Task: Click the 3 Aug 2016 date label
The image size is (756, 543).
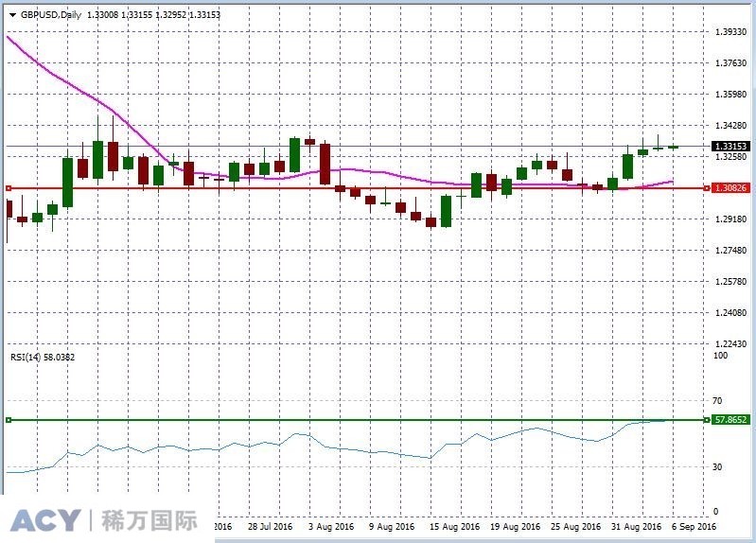Action: [331, 527]
